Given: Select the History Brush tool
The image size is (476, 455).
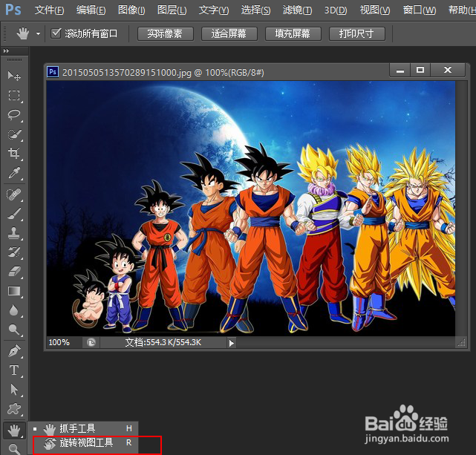Looking at the screenshot, I should (x=14, y=252).
